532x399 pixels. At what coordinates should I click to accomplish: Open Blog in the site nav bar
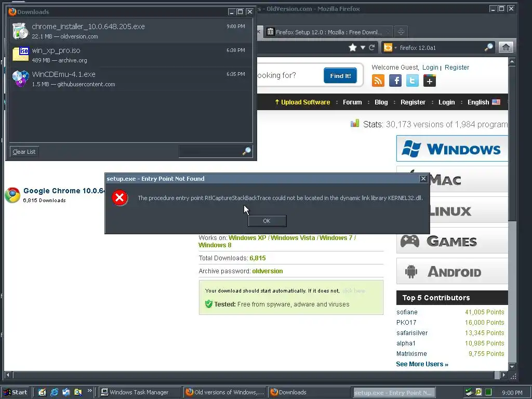click(381, 102)
